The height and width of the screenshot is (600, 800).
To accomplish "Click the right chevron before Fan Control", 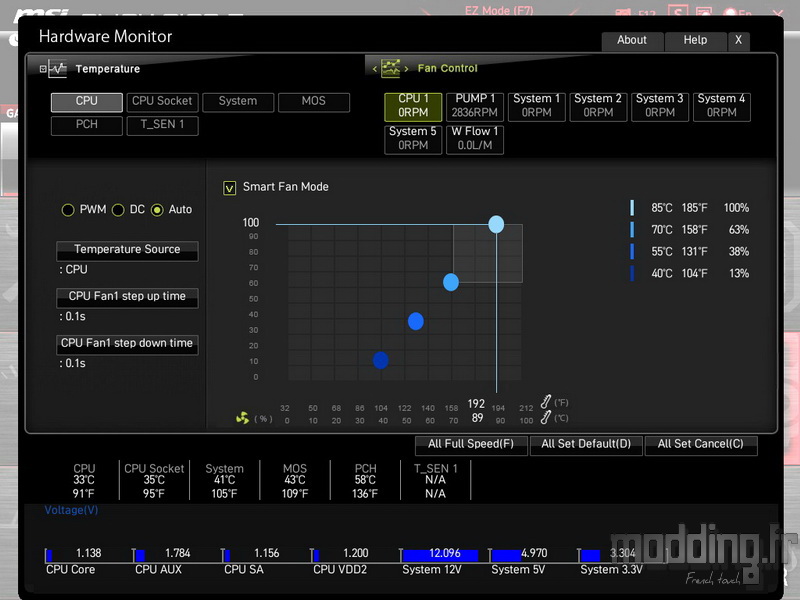I will 407,69.
